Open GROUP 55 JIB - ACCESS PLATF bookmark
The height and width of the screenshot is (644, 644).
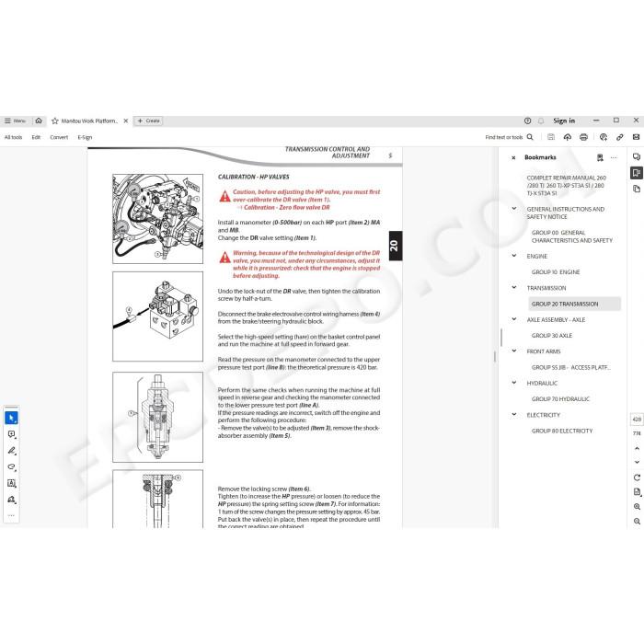point(571,368)
